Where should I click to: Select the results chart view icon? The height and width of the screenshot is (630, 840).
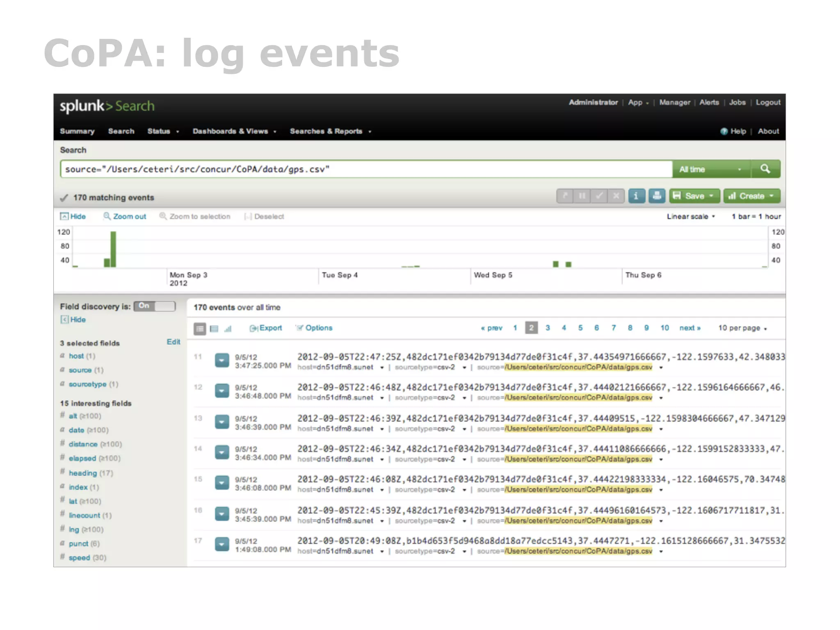228,329
